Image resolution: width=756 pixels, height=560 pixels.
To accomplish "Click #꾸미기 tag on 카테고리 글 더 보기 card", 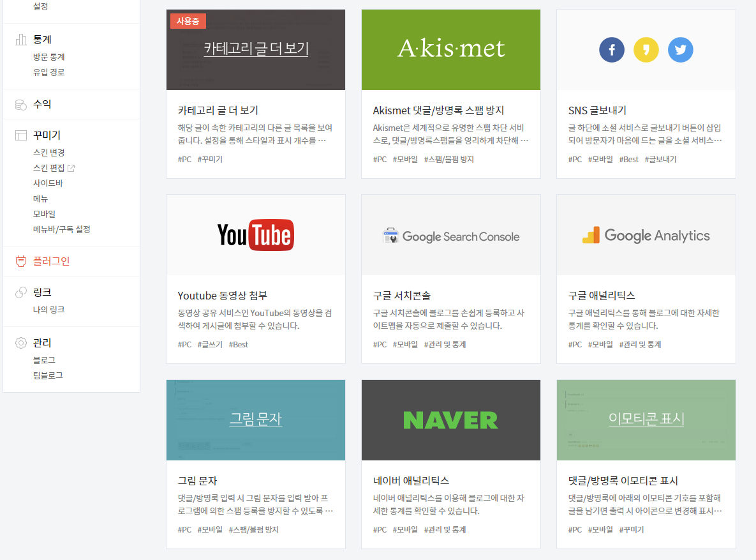I will pyautogui.click(x=211, y=159).
